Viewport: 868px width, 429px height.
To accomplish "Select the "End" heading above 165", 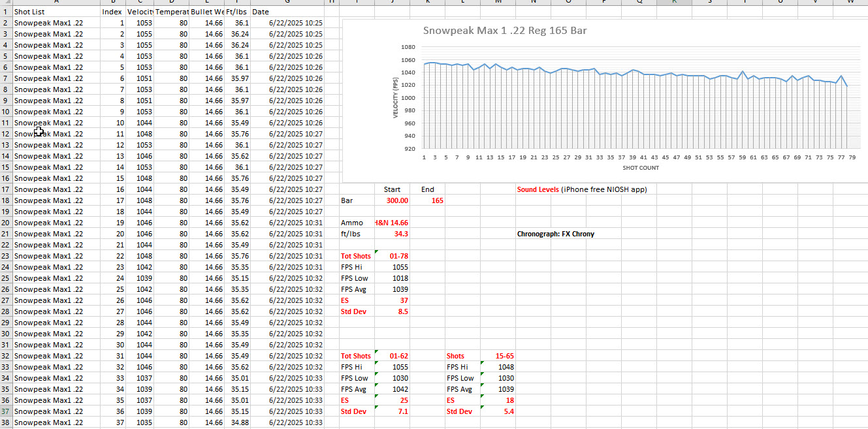I will click(428, 189).
